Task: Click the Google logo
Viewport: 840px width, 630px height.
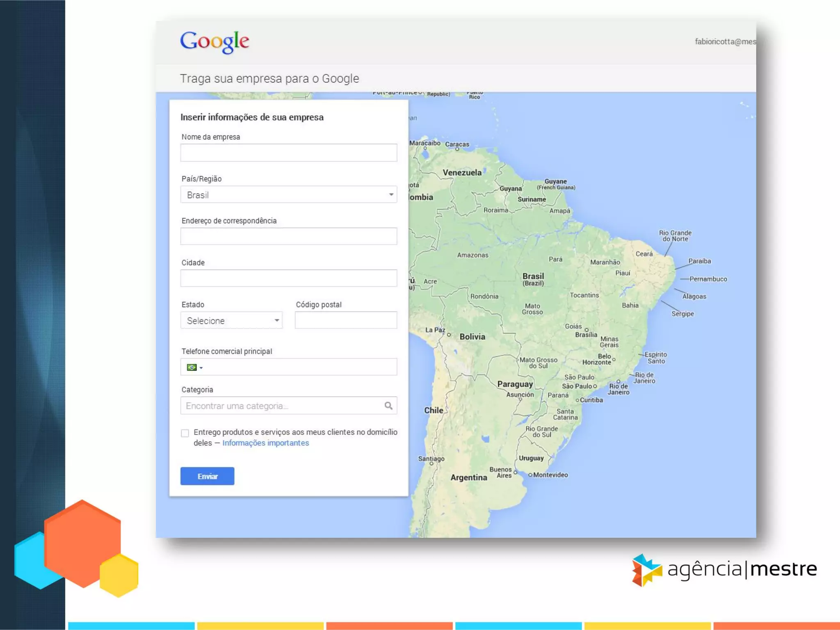Action: [215, 41]
